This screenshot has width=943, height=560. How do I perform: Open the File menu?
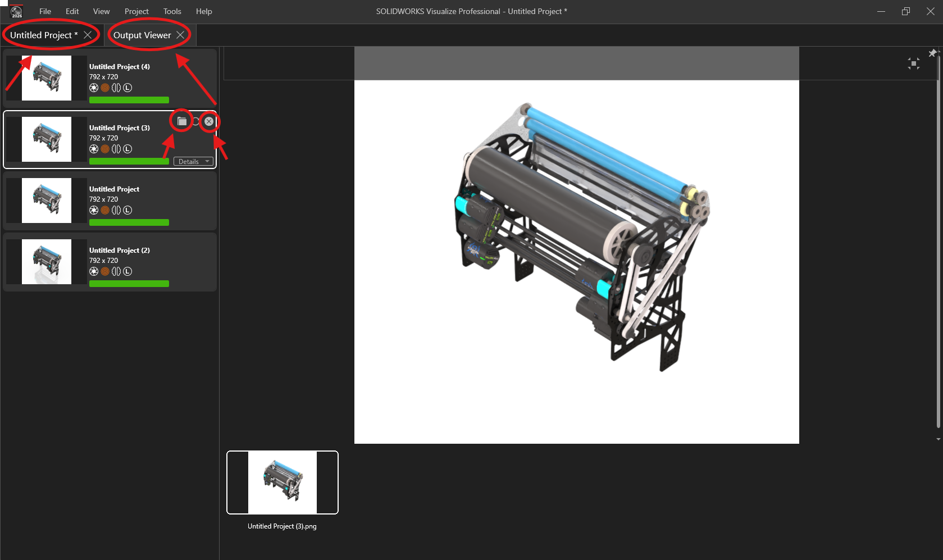point(45,11)
